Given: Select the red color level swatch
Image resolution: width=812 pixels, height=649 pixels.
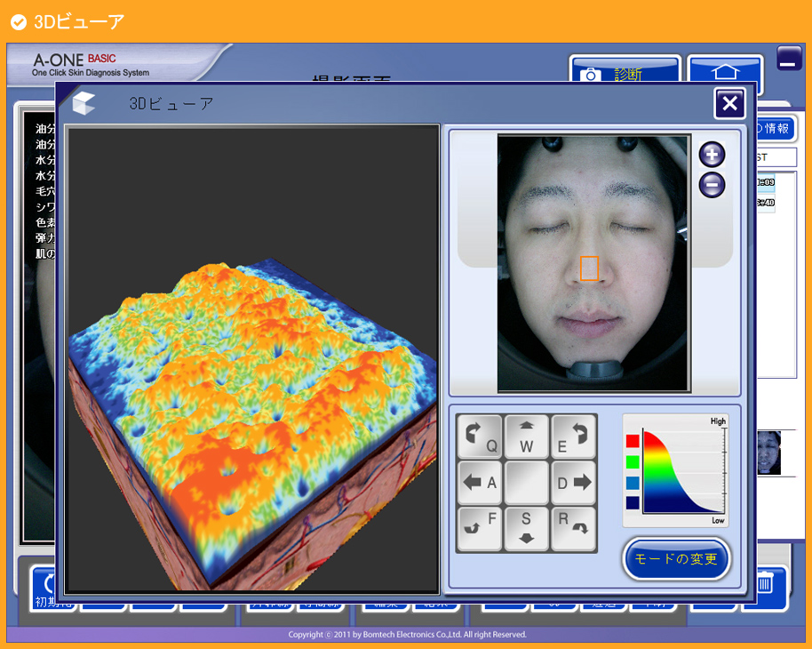Looking at the screenshot, I should point(633,441).
